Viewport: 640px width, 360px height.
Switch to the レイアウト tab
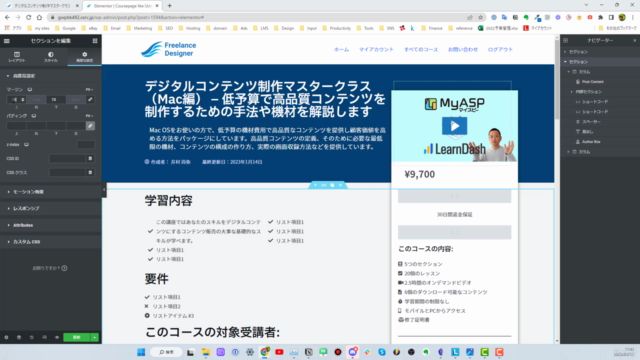(x=17, y=57)
